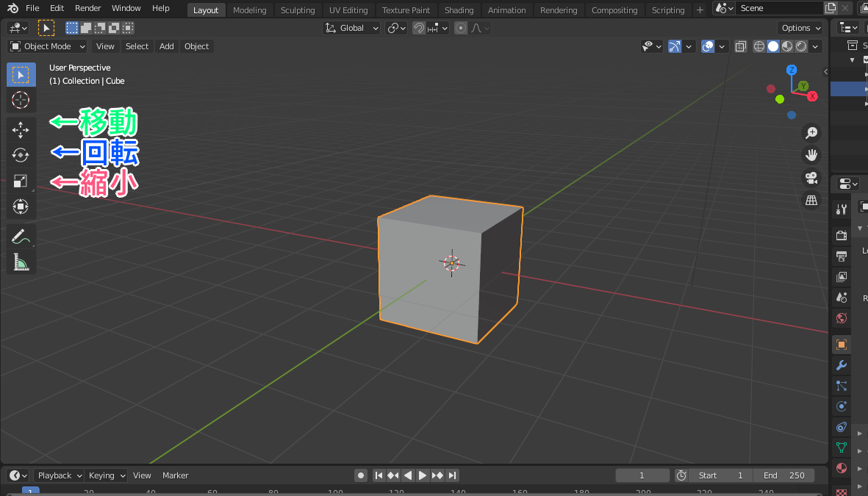Open the overlays options dropdown arrow
The height and width of the screenshot is (496, 868).
[721, 46]
